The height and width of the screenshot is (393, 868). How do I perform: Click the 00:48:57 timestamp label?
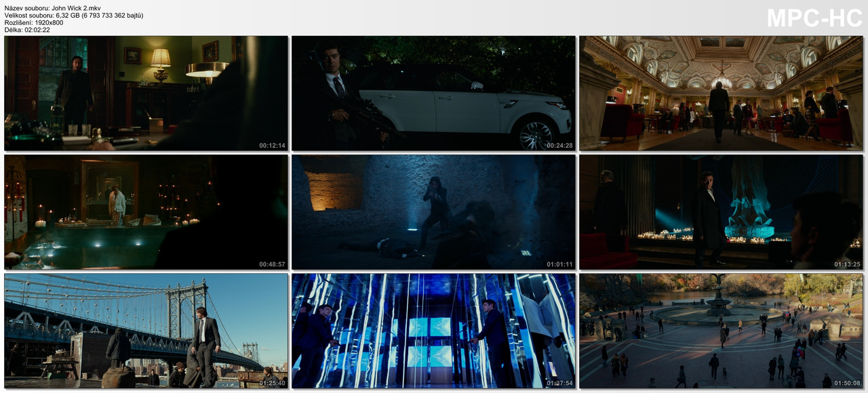tap(272, 264)
